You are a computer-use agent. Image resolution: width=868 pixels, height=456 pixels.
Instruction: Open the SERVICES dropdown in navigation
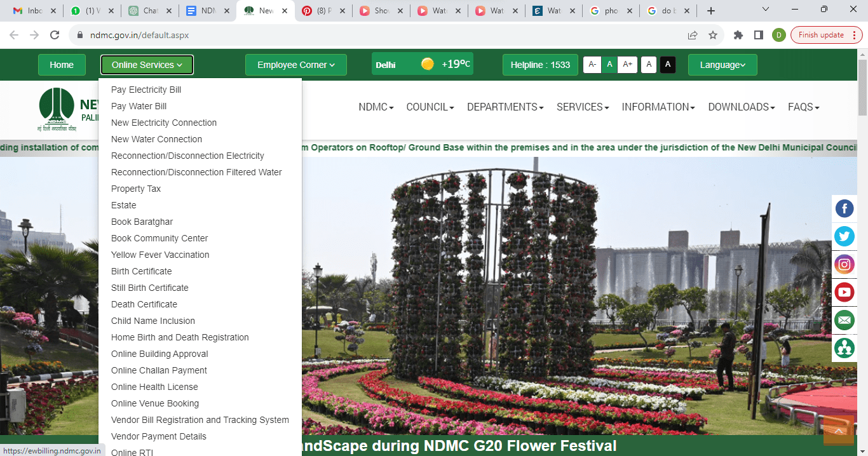point(582,107)
